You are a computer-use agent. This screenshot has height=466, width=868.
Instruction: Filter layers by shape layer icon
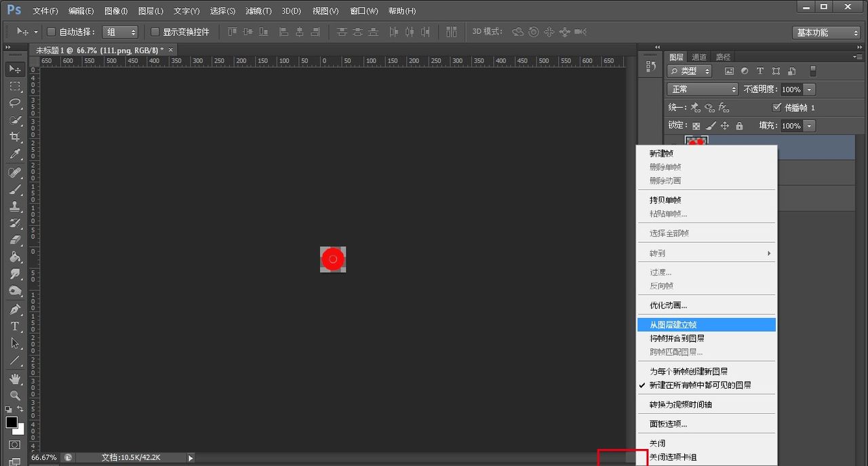[x=775, y=71]
